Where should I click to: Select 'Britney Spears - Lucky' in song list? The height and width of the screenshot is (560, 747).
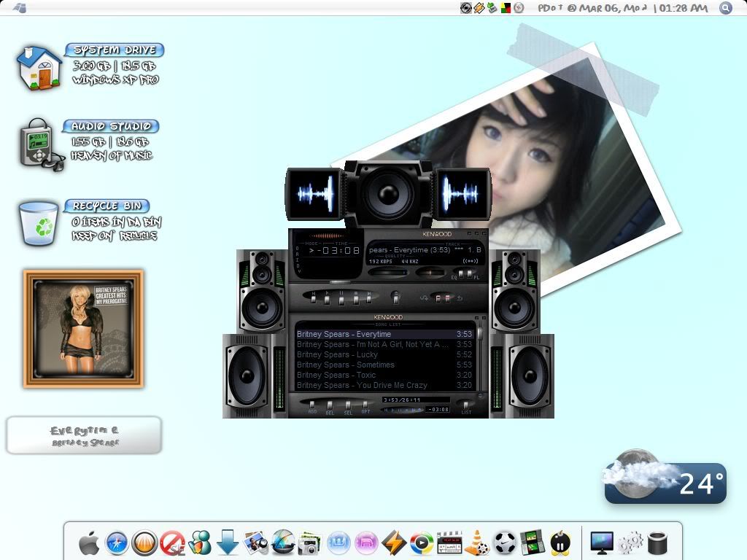(x=337, y=354)
